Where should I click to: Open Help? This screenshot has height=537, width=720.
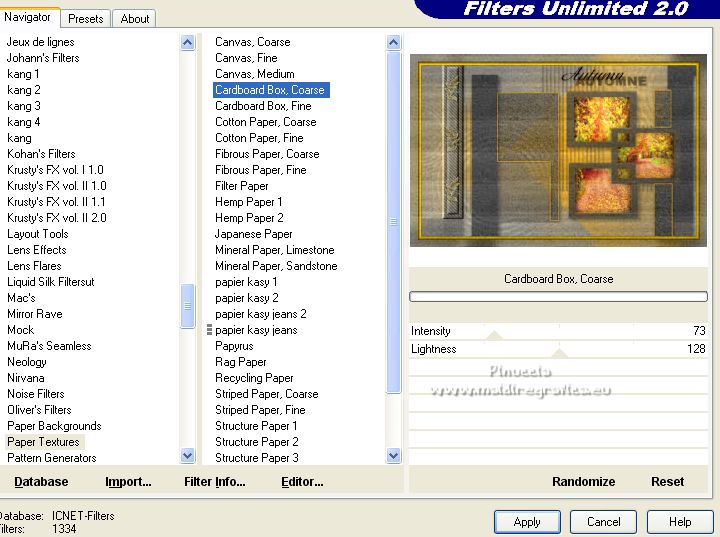tap(680, 522)
